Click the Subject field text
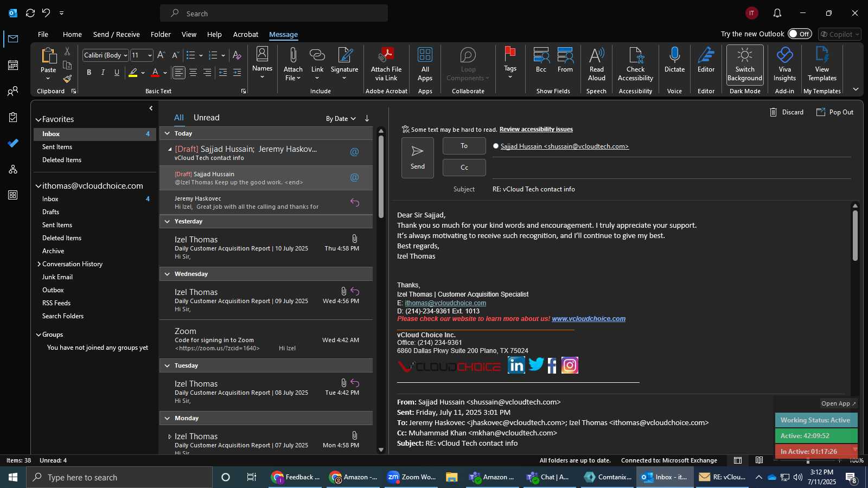 tap(534, 189)
